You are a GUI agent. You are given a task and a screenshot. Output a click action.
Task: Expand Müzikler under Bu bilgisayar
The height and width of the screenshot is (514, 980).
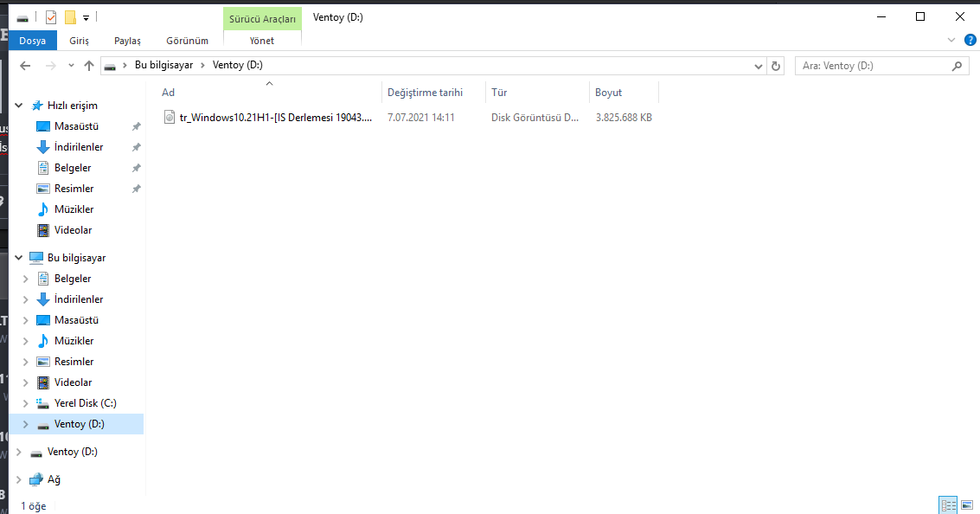[x=26, y=341]
